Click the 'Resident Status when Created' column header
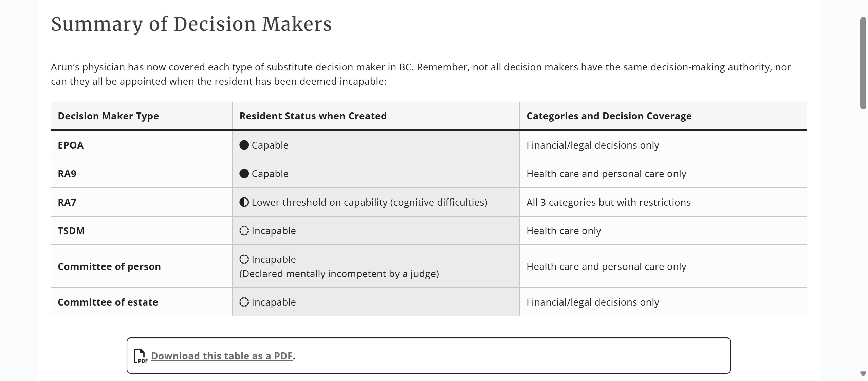The width and height of the screenshot is (868, 381). [313, 116]
